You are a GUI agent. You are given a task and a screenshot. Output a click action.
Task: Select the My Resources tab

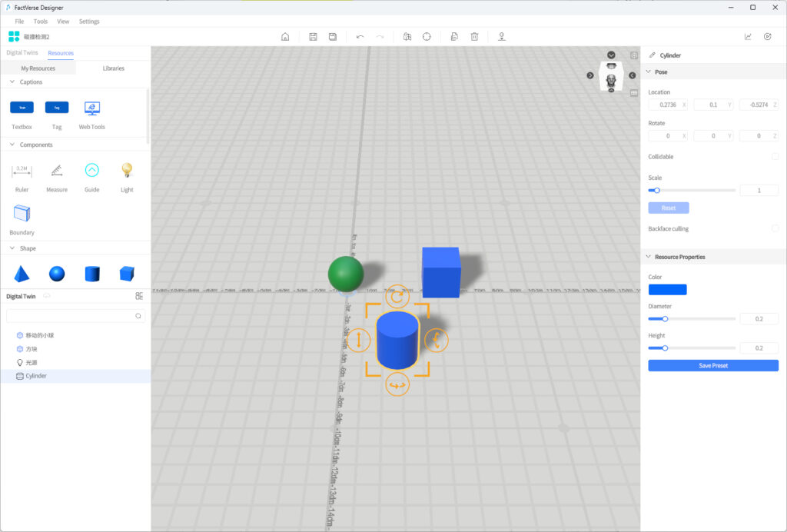(38, 68)
